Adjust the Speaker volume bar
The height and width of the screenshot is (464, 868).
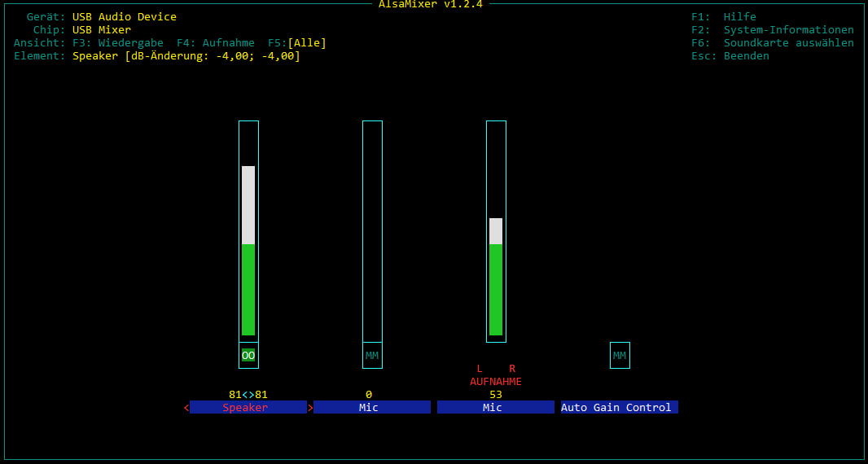[x=248, y=244]
